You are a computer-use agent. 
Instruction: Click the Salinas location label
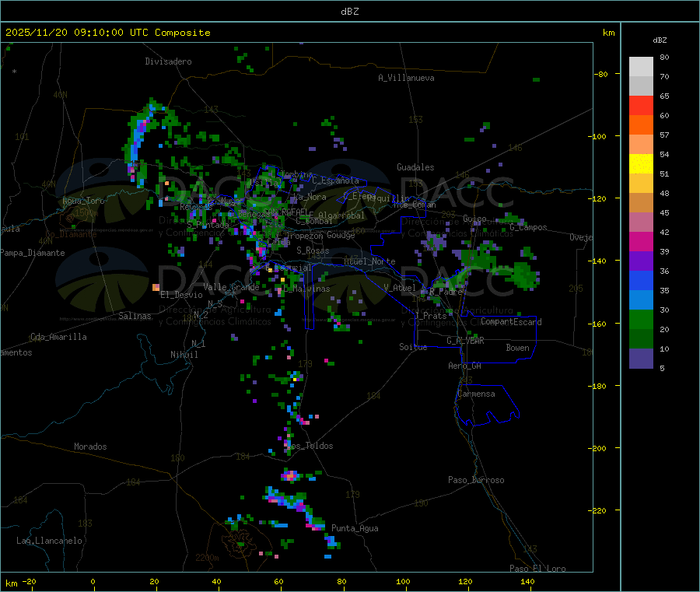[x=135, y=316]
